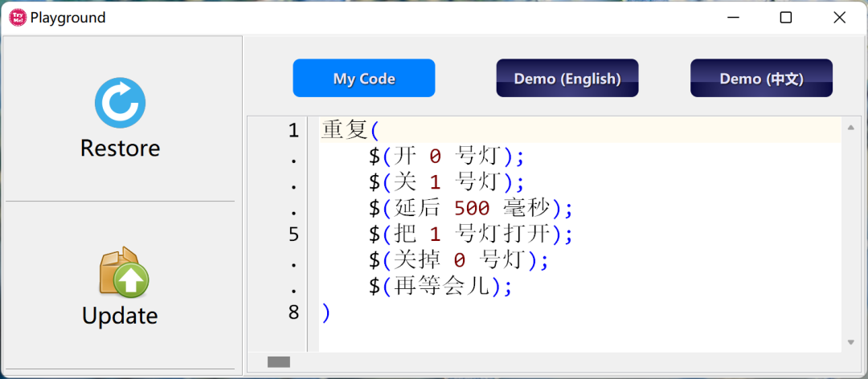This screenshot has width=868, height=379.
Task: Click the horizontal scrollbar thumb
Action: coord(278,362)
